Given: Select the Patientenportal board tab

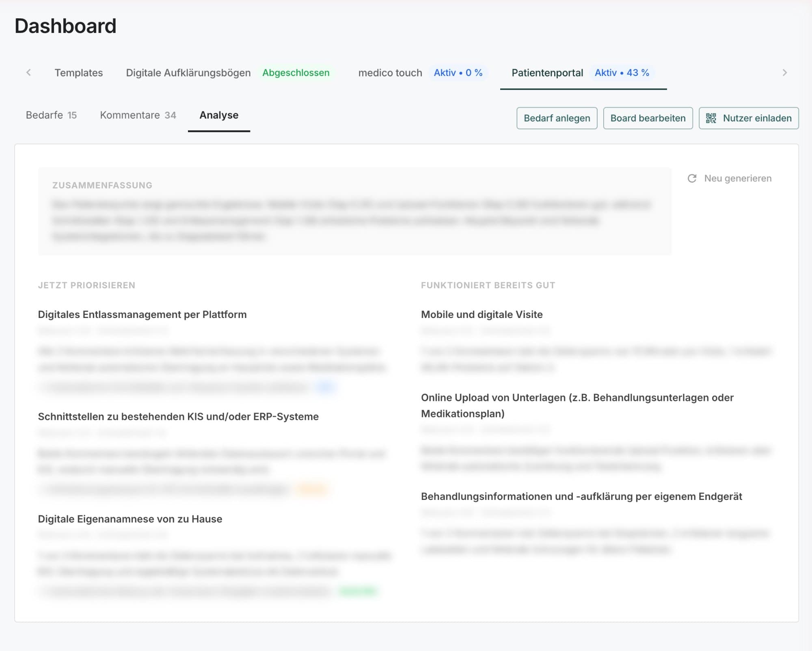Looking at the screenshot, I should click(547, 73).
